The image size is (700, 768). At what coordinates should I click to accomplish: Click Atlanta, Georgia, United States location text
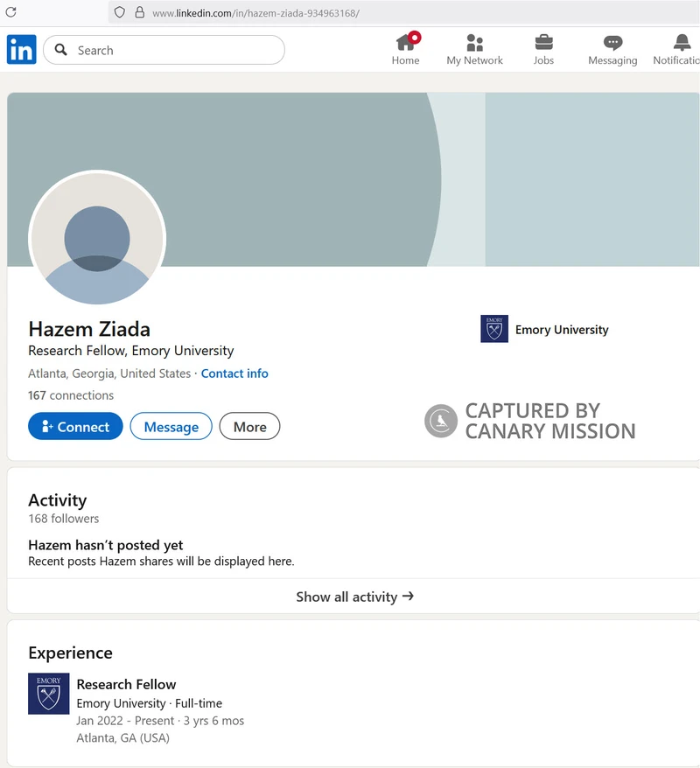tap(109, 374)
